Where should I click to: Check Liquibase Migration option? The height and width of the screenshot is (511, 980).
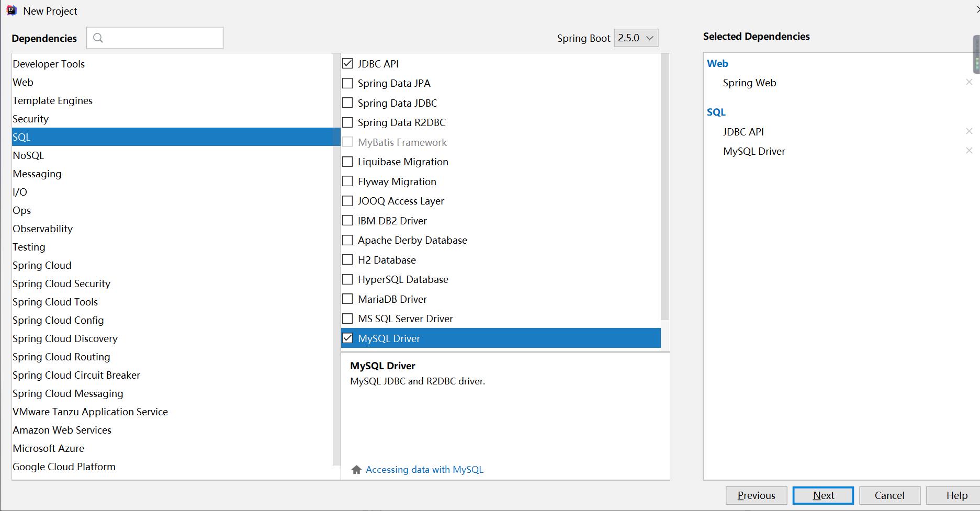(347, 162)
